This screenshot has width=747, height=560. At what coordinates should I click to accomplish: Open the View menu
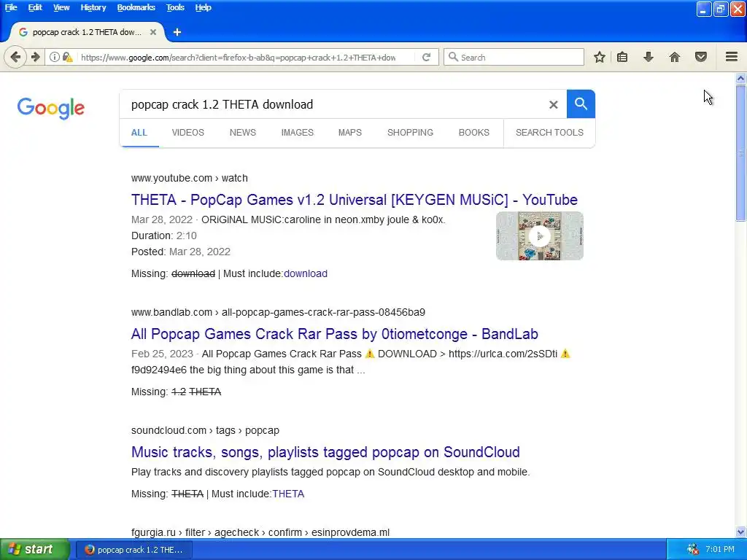tap(61, 7)
